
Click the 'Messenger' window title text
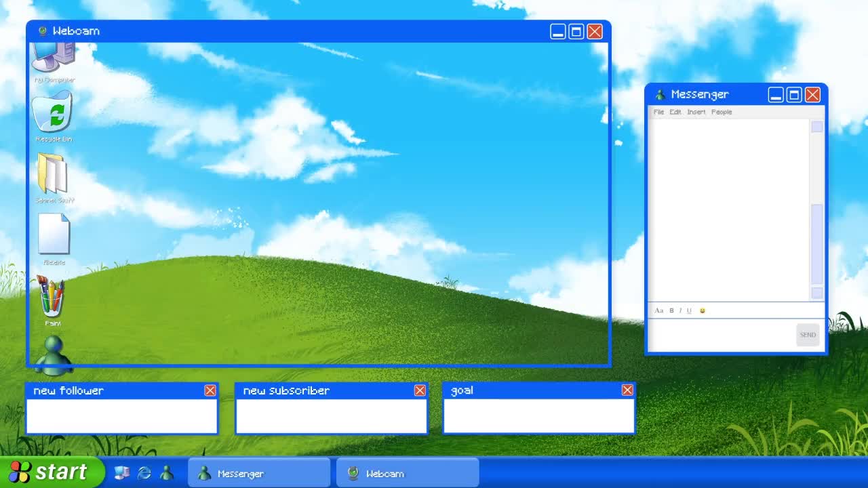tap(700, 95)
